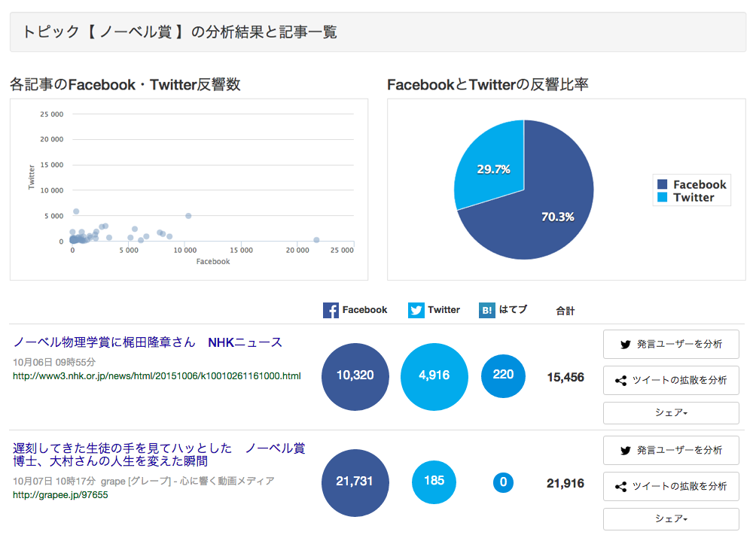756x541 pixels.
Task: Click share icon in NHK row's ツイートの拡散を分析 button
Action: pos(620,381)
